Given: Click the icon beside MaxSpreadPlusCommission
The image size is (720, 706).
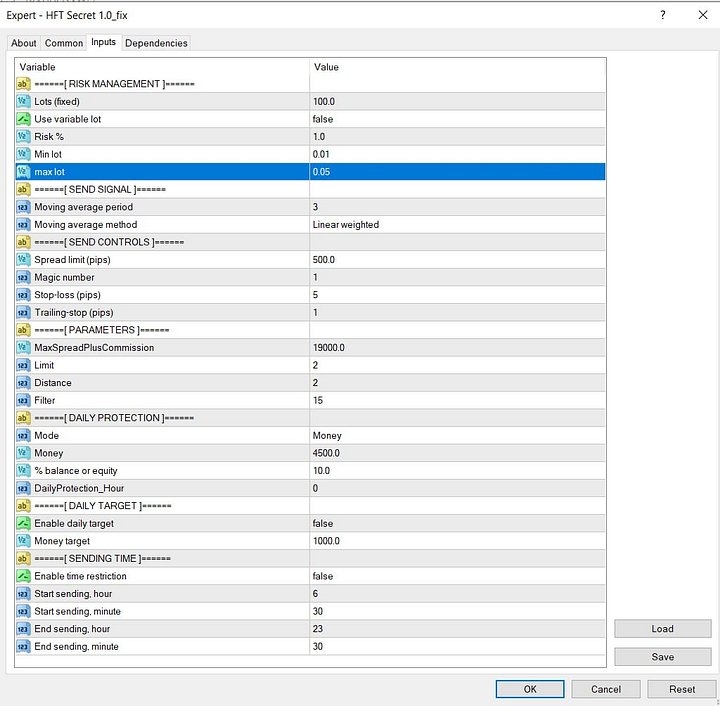Looking at the screenshot, I should pyautogui.click(x=23, y=348).
